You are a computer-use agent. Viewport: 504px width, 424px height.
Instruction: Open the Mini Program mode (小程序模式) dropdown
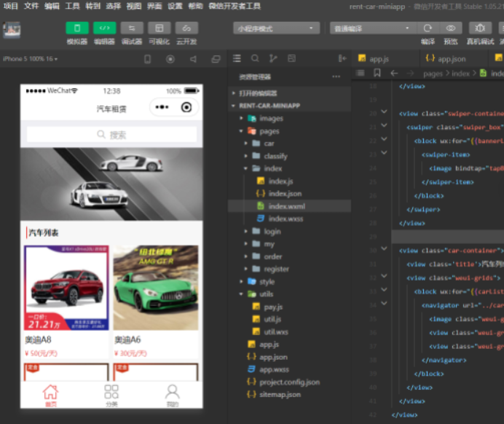tap(276, 28)
